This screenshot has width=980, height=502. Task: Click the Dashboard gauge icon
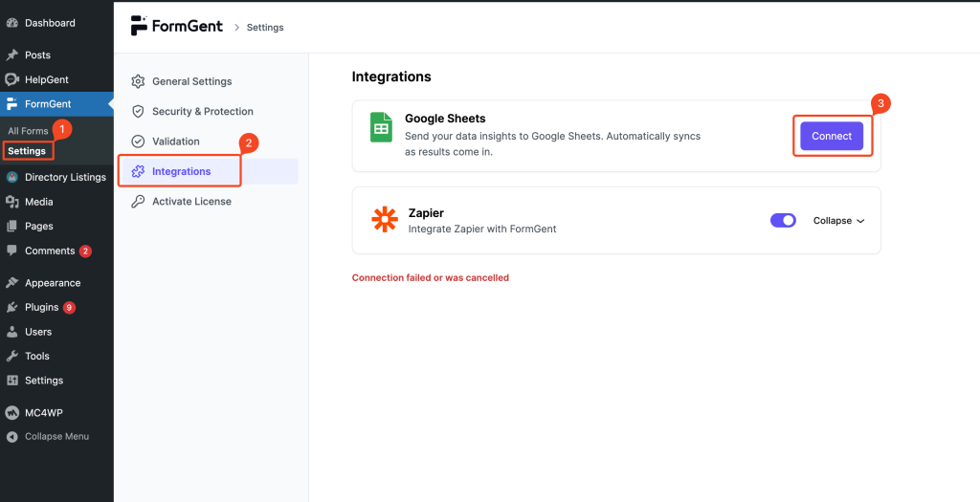coord(11,23)
